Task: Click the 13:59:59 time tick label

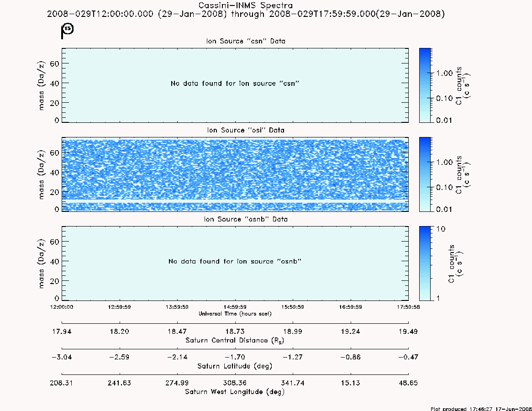Action: (x=177, y=307)
